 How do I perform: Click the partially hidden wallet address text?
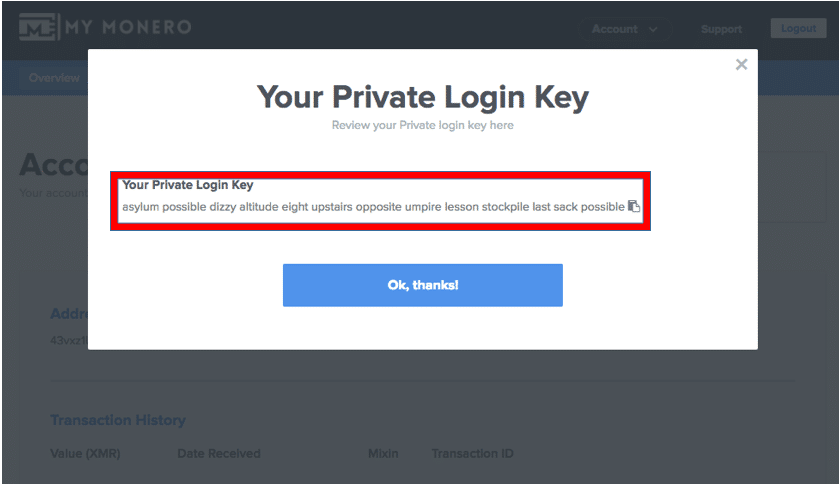(x=69, y=340)
